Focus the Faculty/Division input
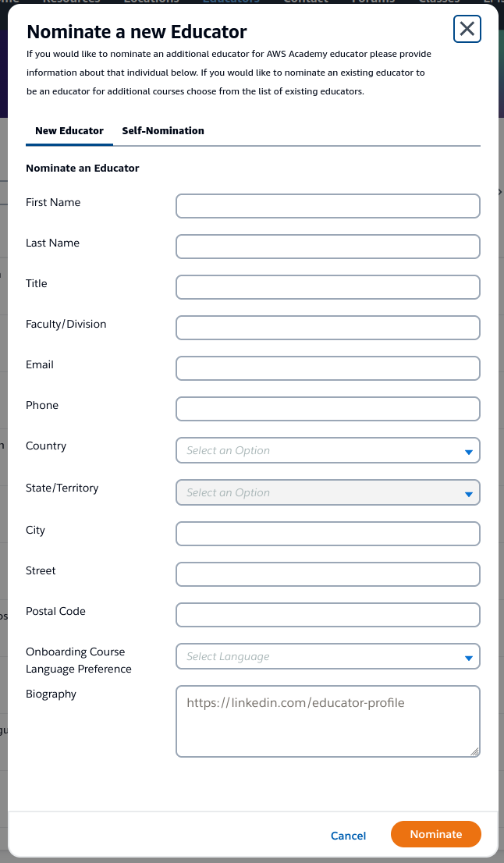This screenshot has width=504, height=863. 328,328
